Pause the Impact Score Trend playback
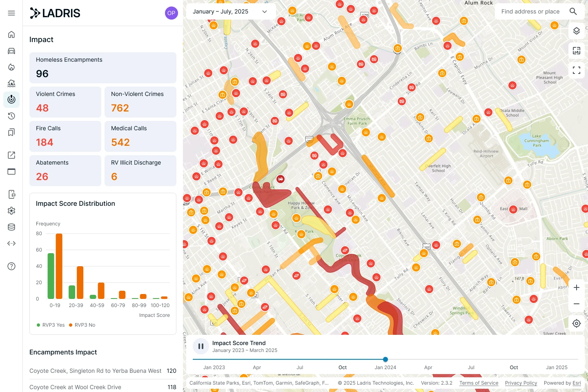 [201, 346]
